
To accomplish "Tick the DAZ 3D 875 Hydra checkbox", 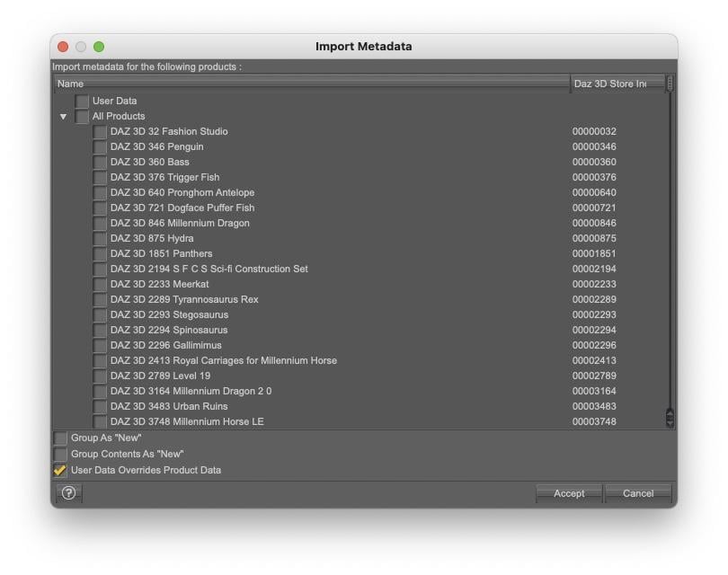I will (x=100, y=239).
